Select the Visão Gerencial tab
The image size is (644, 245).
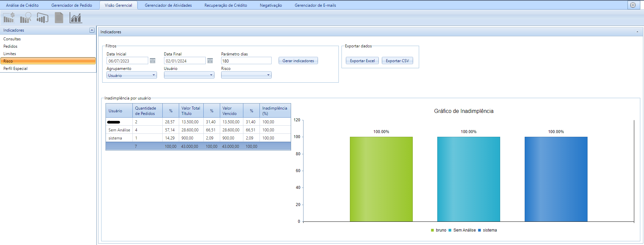tap(118, 5)
